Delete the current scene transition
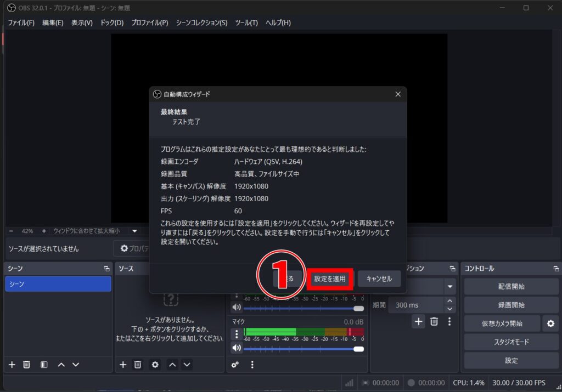Viewport: 562px width, 392px height. point(434,322)
